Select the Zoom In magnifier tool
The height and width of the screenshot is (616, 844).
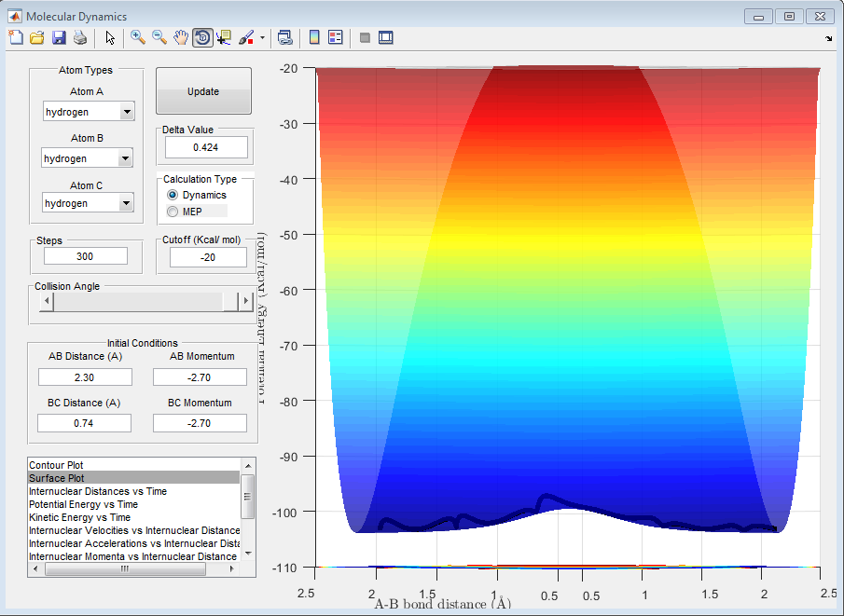(138, 37)
